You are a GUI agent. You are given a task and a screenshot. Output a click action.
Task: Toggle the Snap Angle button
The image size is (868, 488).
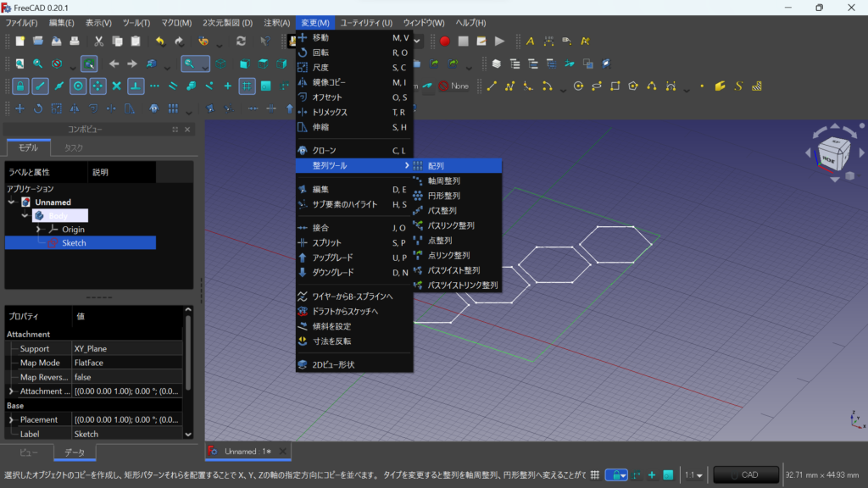(x=97, y=86)
